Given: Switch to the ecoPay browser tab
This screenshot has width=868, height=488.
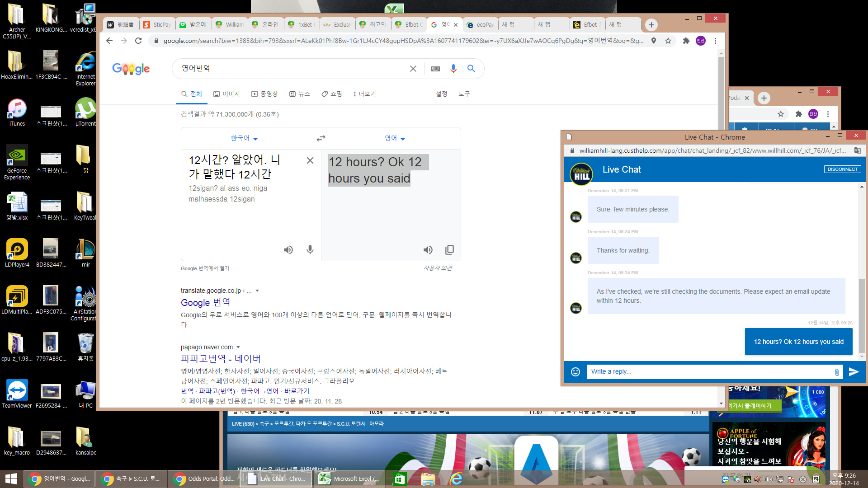Looking at the screenshot, I should click(x=481, y=25).
